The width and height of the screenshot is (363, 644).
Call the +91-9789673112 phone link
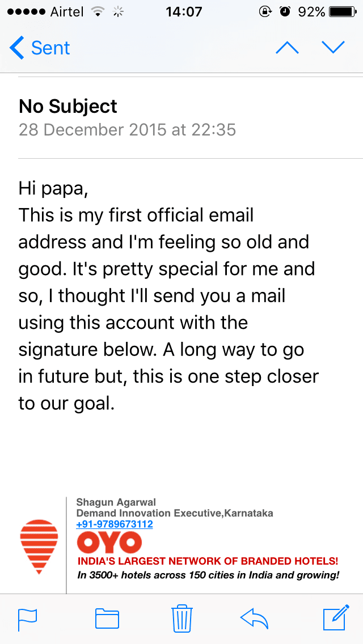click(x=115, y=524)
